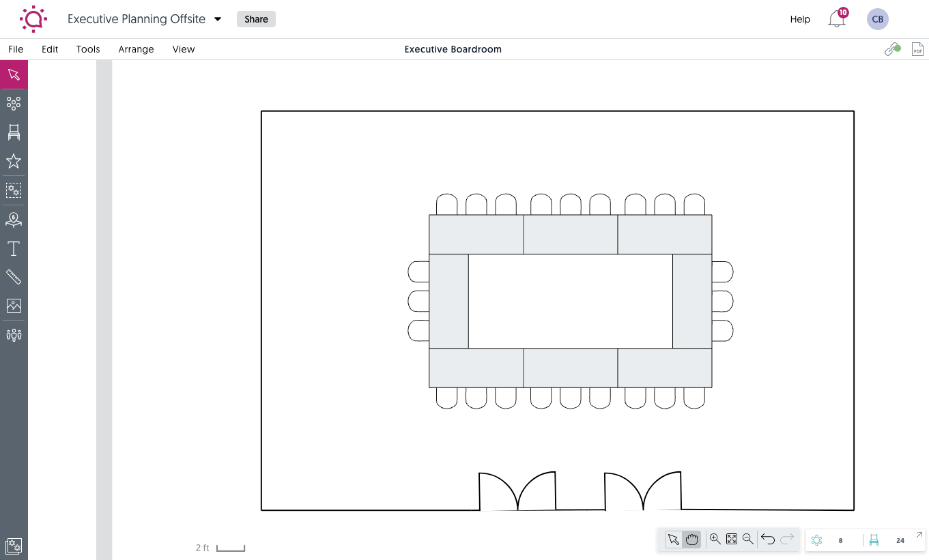The width and height of the screenshot is (929, 560).
Task: Open the Attendees tool in the sidebar
Action: (14, 335)
